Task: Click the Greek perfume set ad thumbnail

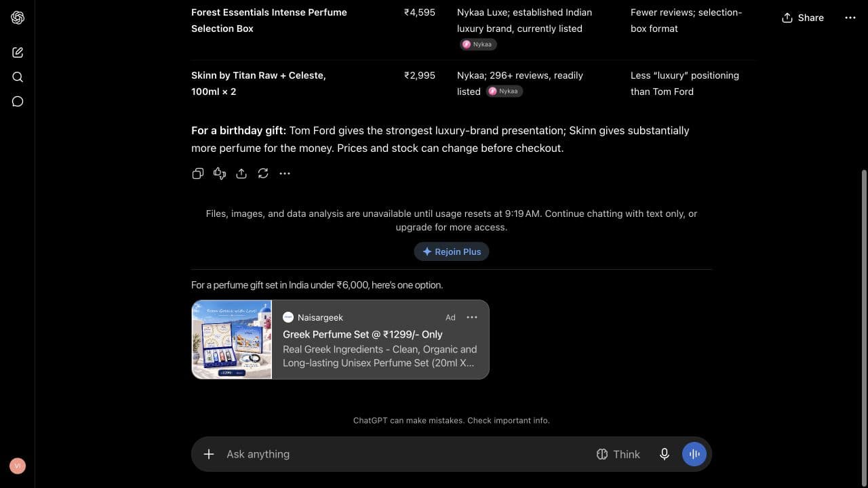Action: point(232,340)
